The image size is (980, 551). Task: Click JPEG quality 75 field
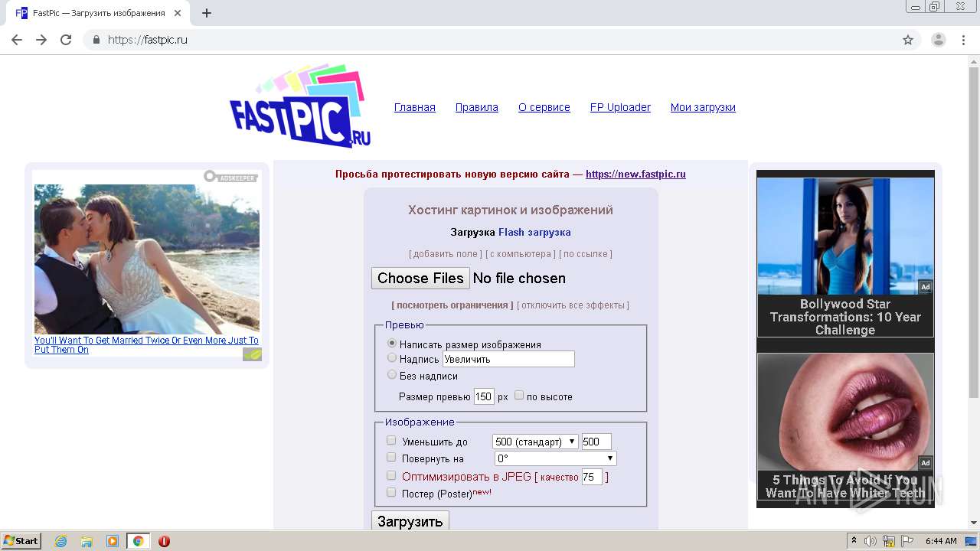tap(592, 477)
